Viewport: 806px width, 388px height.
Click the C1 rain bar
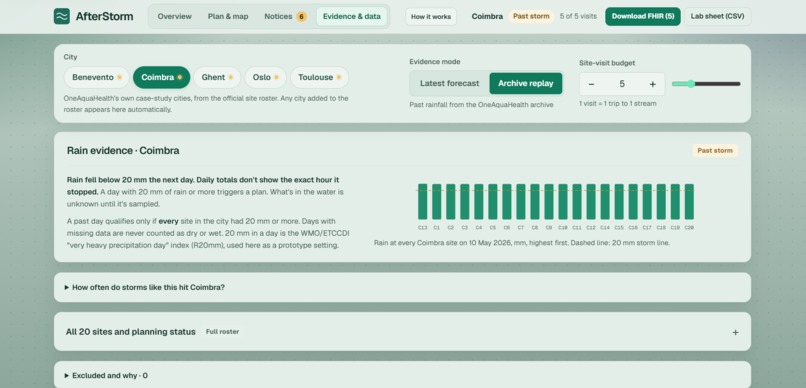click(x=436, y=201)
